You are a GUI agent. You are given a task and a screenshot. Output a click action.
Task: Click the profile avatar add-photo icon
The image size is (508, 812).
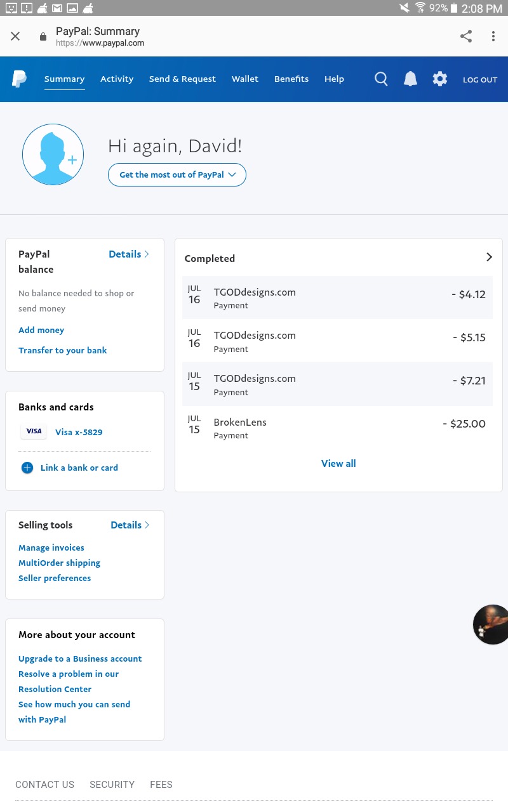[53, 155]
